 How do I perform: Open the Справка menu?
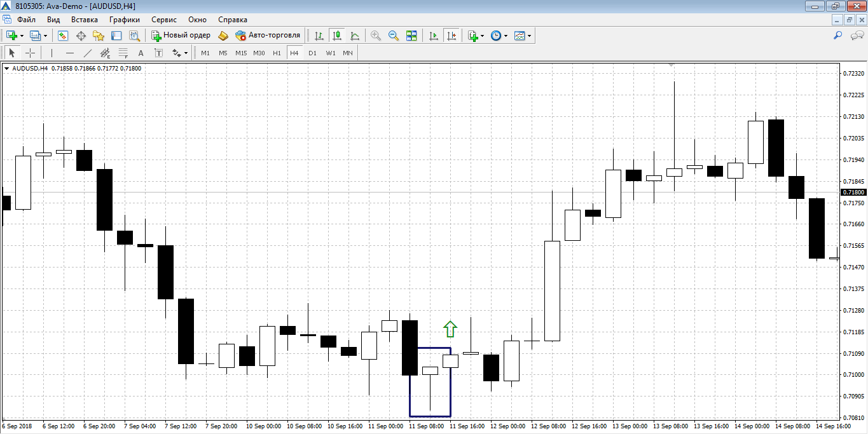click(x=233, y=20)
